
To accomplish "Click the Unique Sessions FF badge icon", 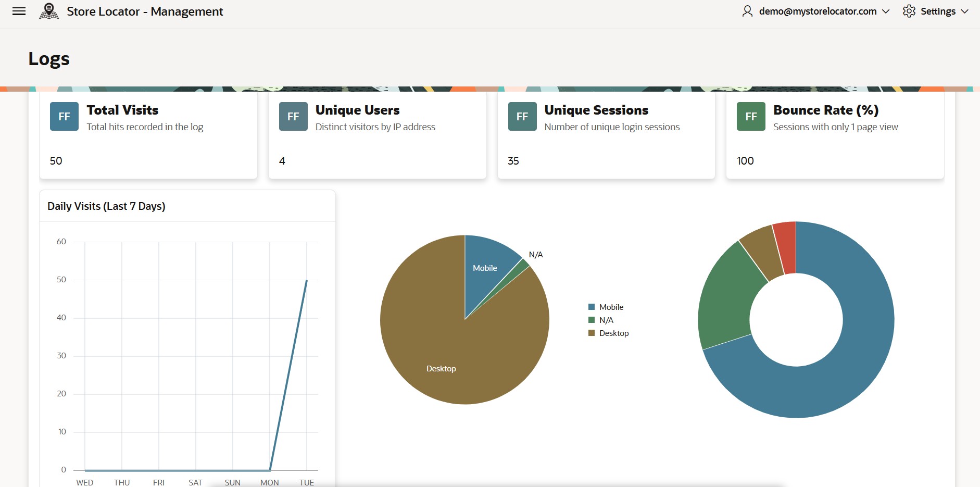I will [x=522, y=117].
